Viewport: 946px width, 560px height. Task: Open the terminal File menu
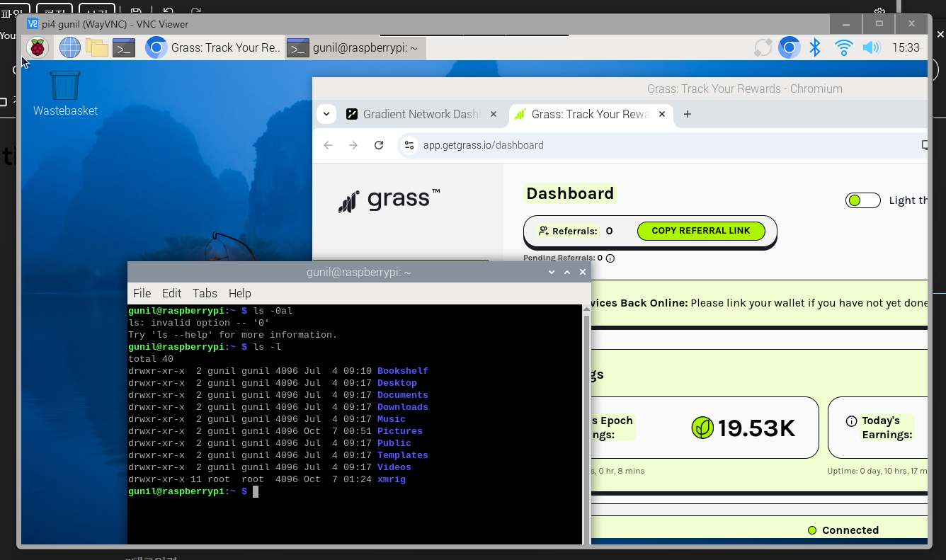(x=142, y=293)
